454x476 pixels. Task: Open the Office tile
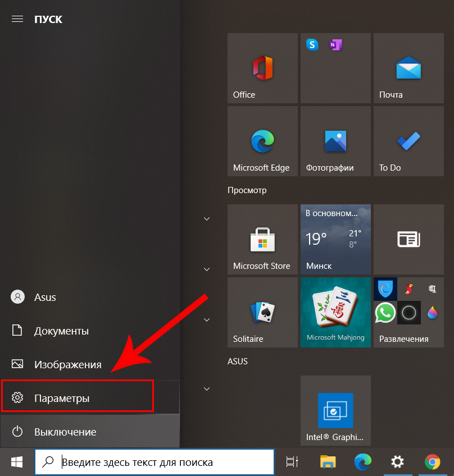click(x=262, y=68)
